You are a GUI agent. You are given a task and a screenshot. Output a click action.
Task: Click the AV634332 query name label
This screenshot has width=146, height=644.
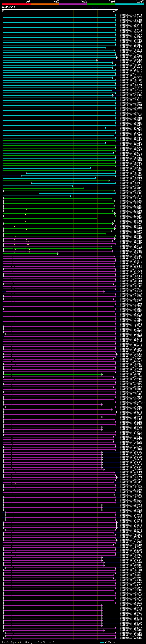tap(8, 7)
